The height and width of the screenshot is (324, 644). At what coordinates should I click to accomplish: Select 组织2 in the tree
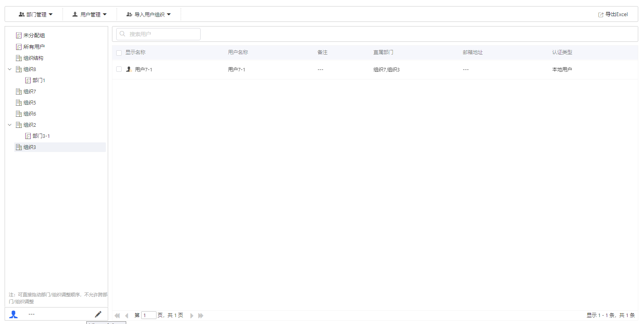30,125
